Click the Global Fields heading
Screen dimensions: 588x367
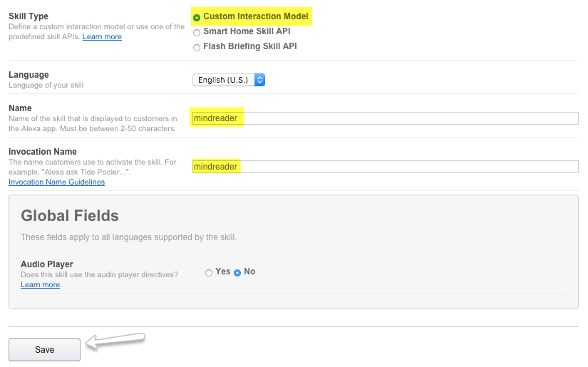point(70,216)
